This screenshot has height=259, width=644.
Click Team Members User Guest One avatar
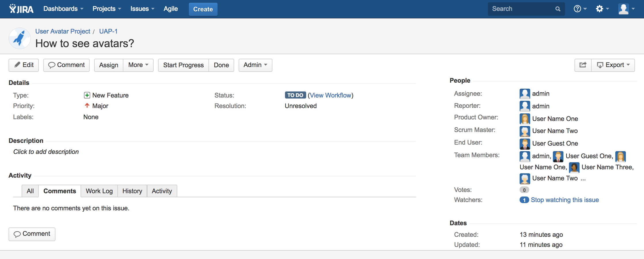[558, 156]
